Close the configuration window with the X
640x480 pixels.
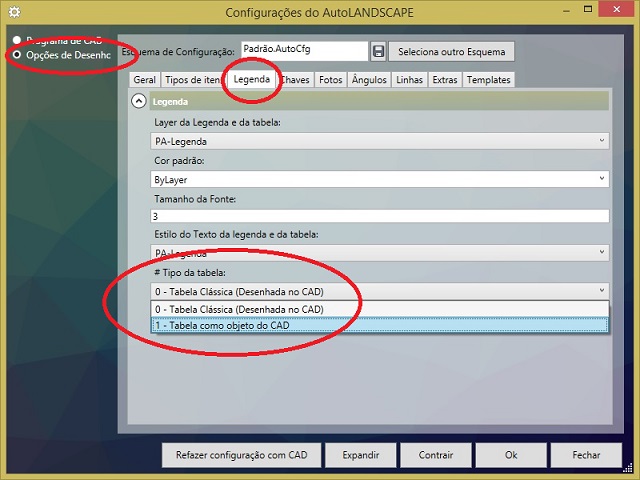click(x=615, y=12)
